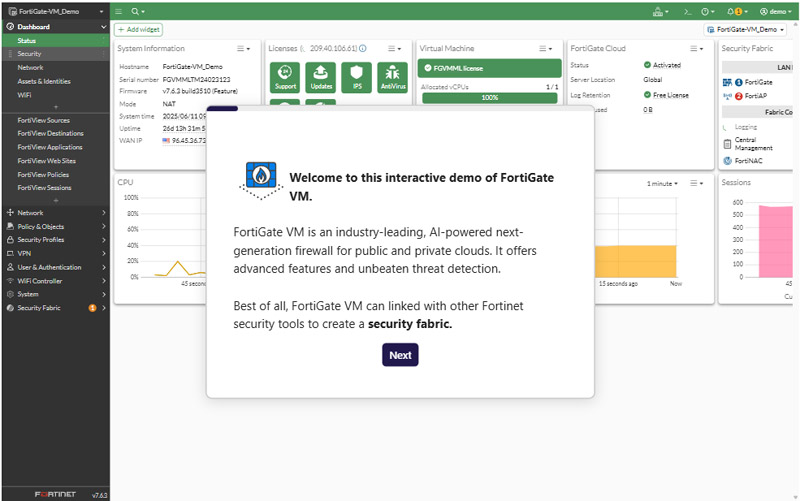The image size is (800, 501).
Task: Click the 100% vCPU progress bar
Action: pos(489,97)
